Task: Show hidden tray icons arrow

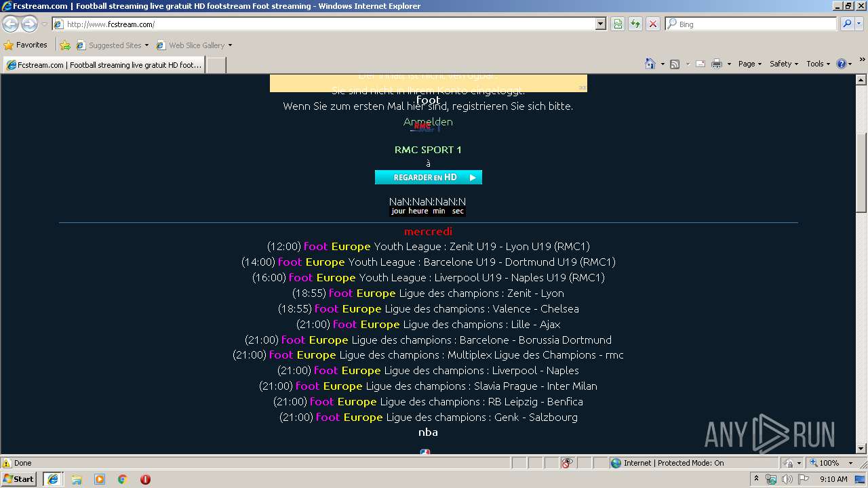Action: click(757, 479)
